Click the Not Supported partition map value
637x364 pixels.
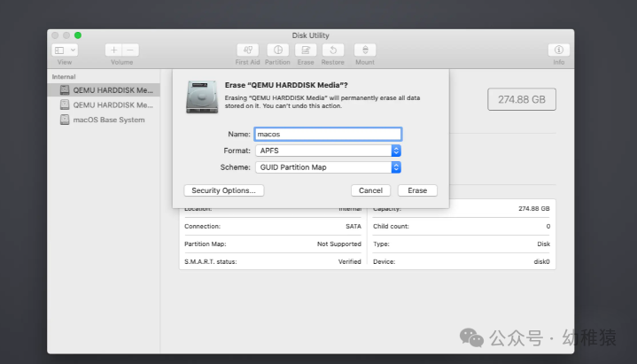pos(338,244)
